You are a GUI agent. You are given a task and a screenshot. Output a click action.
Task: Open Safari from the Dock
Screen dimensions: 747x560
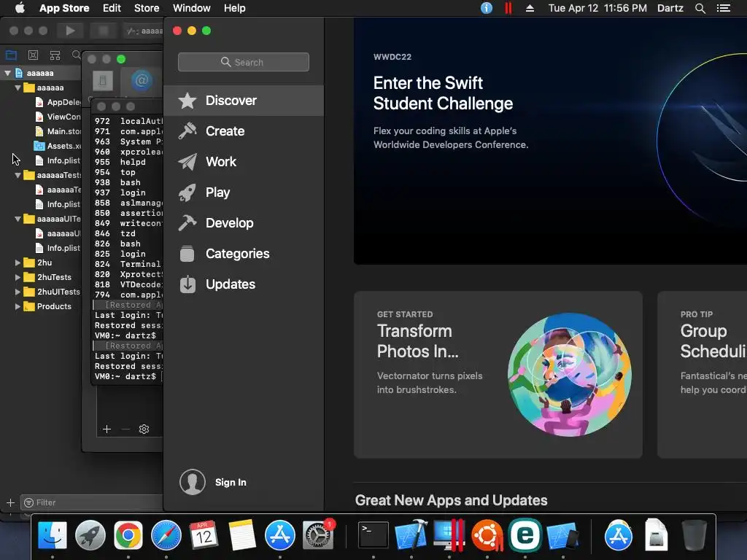pos(166,534)
